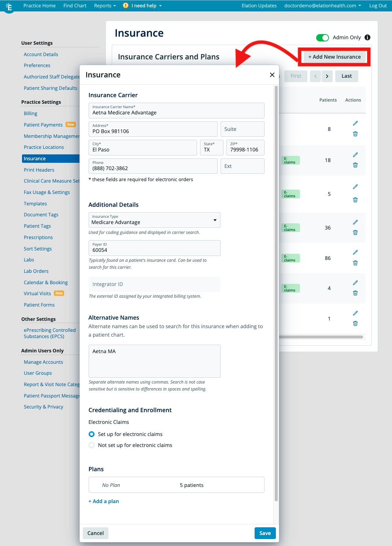Open the doctordemo@elationhealth.com account dropdown
The image size is (392, 546).
[322, 6]
